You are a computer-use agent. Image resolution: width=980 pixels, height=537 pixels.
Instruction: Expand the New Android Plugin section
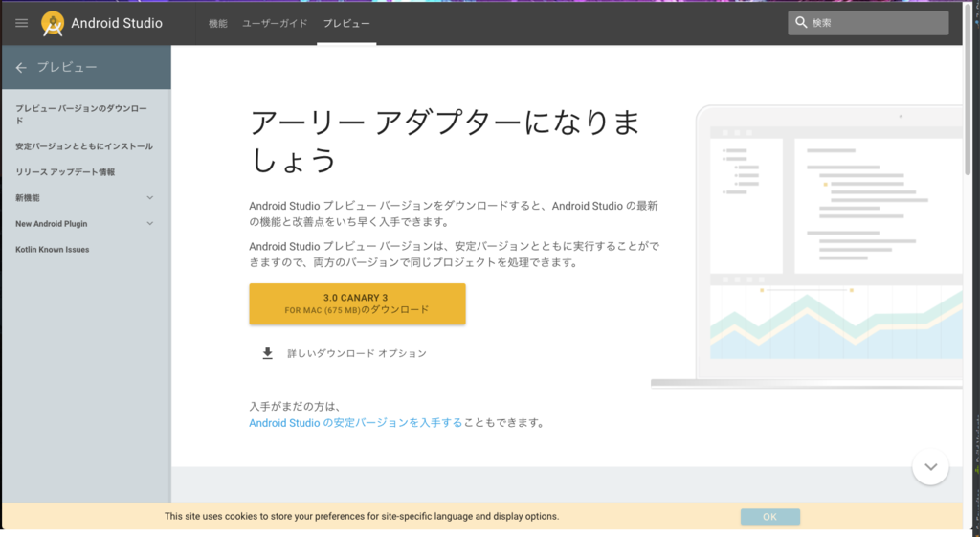[150, 223]
